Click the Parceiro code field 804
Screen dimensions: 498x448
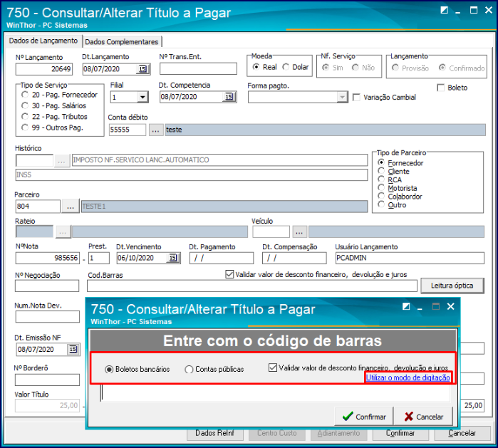[38, 207]
